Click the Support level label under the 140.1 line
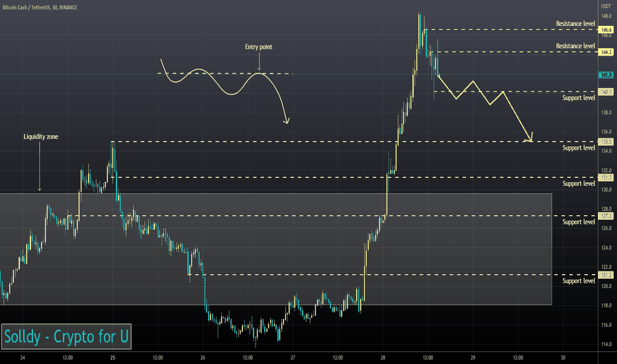The image size is (617, 364). click(579, 97)
